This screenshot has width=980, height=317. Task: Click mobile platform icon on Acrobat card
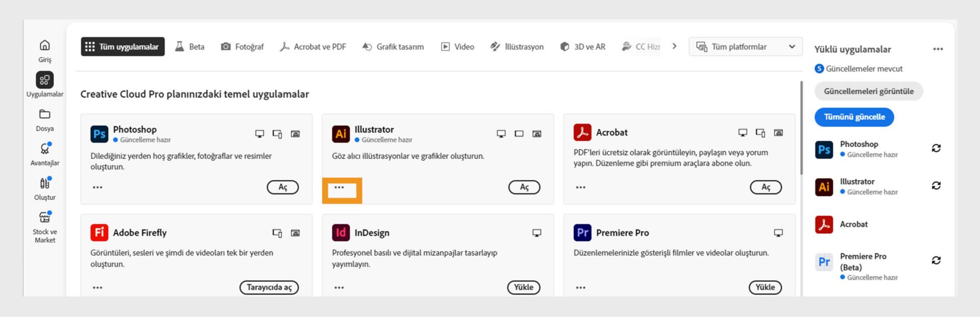tap(760, 133)
